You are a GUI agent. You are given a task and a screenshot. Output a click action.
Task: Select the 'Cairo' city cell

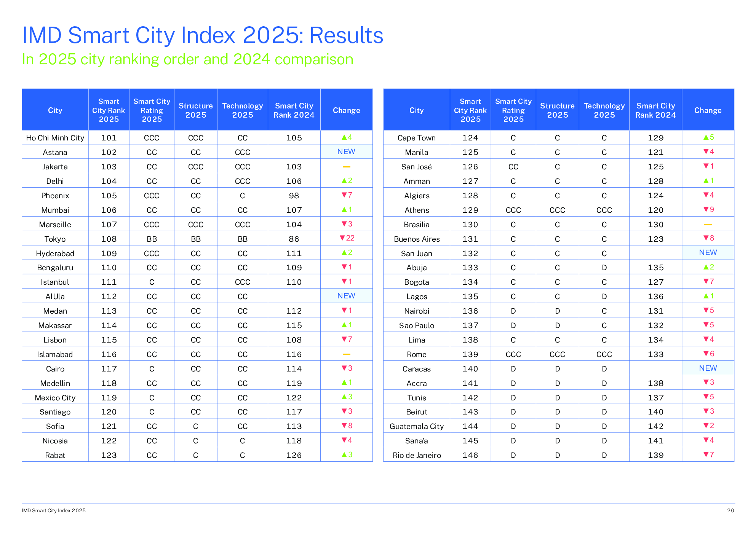pyautogui.click(x=55, y=369)
